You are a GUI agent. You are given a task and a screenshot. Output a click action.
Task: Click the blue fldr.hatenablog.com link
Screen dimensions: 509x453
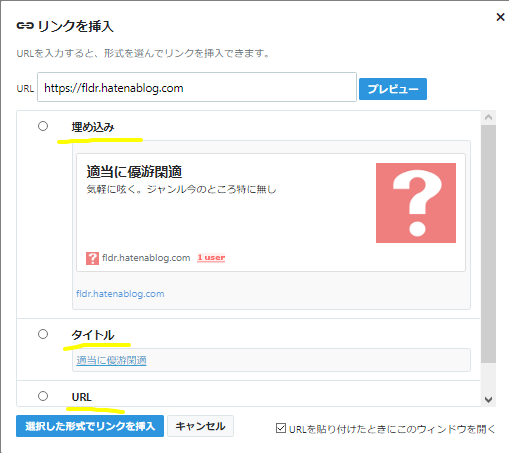[120, 294]
